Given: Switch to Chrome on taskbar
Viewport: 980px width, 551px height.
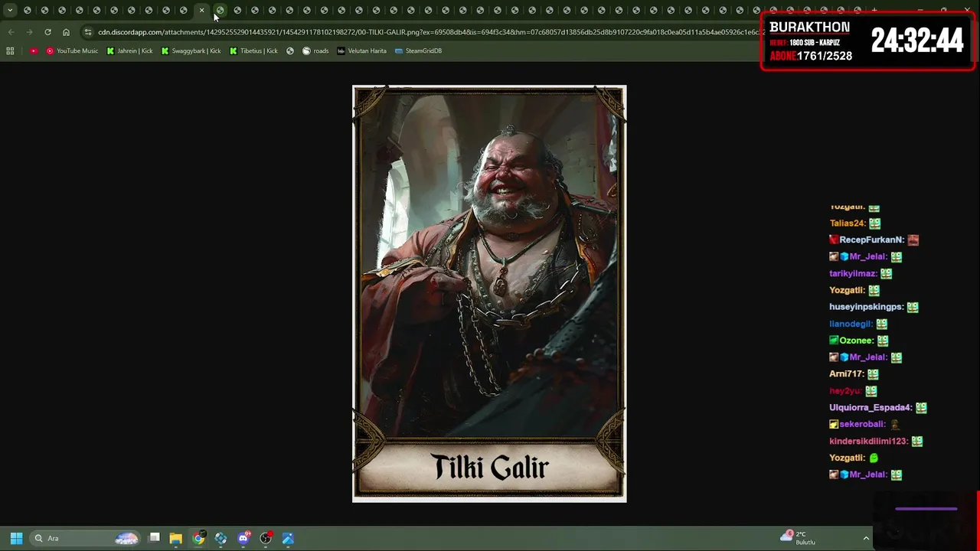Looking at the screenshot, I should (198, 538).
